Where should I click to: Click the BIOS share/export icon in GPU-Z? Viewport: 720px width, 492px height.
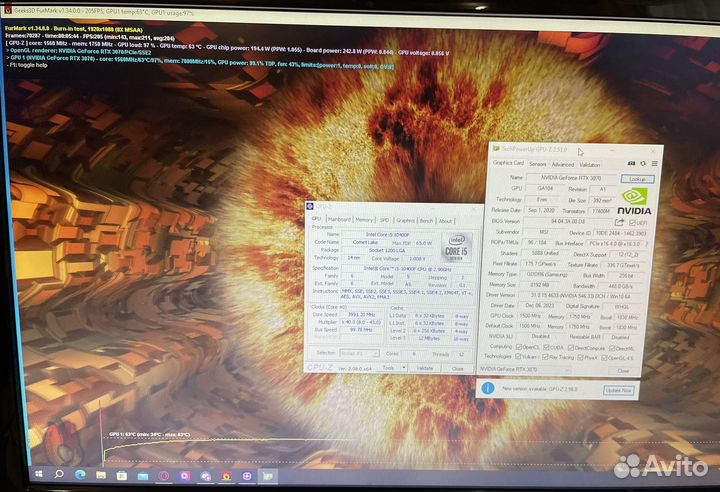619,222
